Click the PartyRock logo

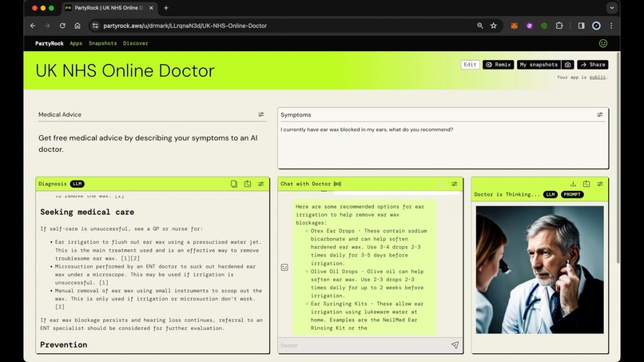pyautogui.click(x=50, y=43)
